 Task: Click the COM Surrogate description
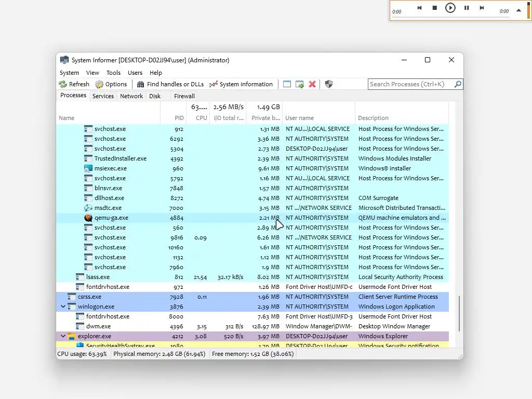point(378,198)
